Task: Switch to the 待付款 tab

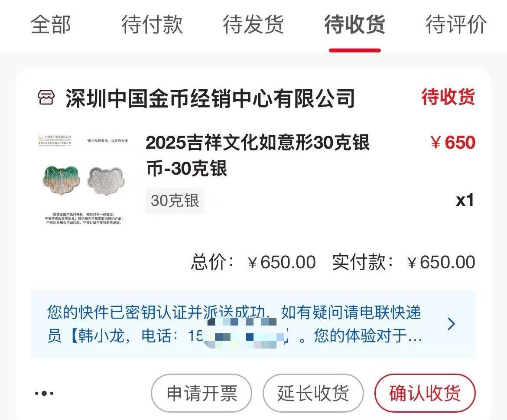Action: click(152, 24)
